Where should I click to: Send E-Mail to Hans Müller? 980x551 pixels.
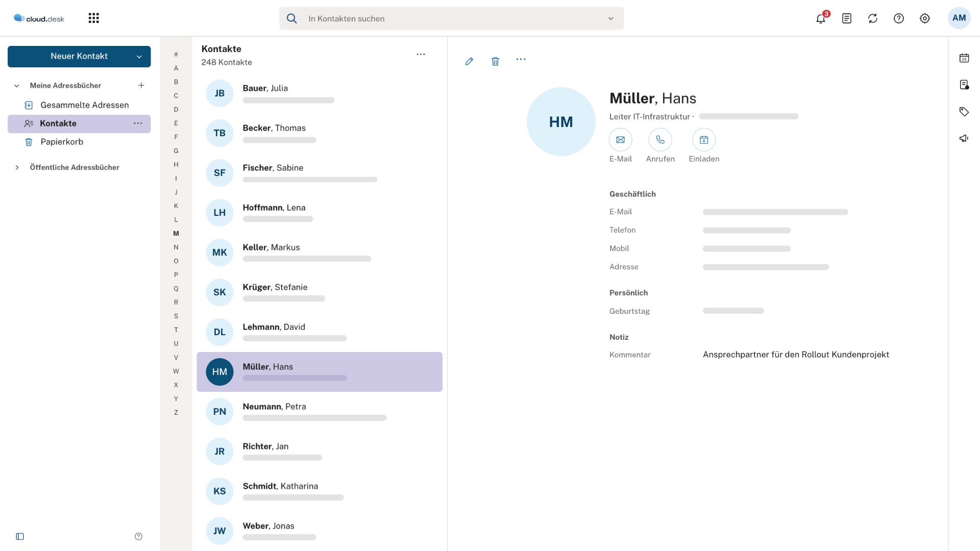(x=621, y=139)
